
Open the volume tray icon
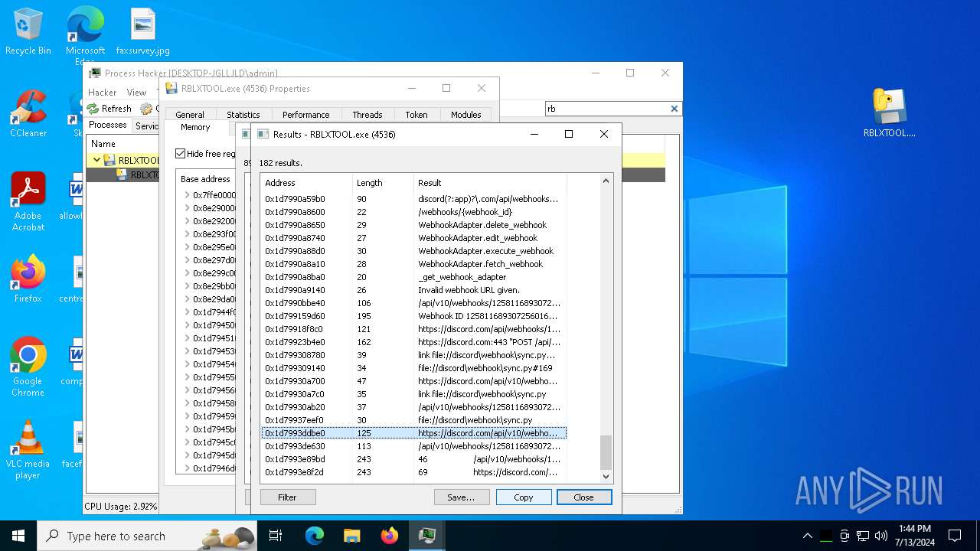[x=880, y=536]
